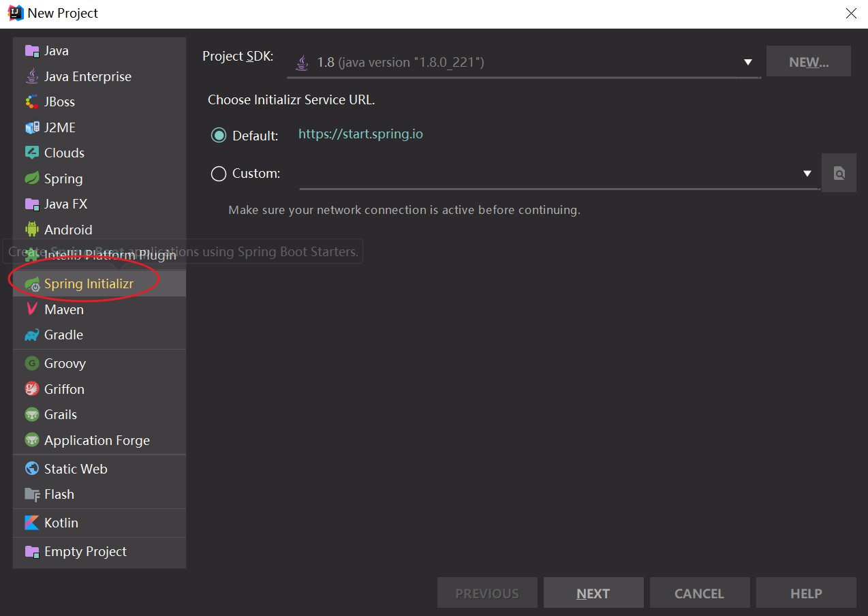The width and height of the screenshot is (868, 616).
Task: Click the NEXT button
Action: coord(593,593)
